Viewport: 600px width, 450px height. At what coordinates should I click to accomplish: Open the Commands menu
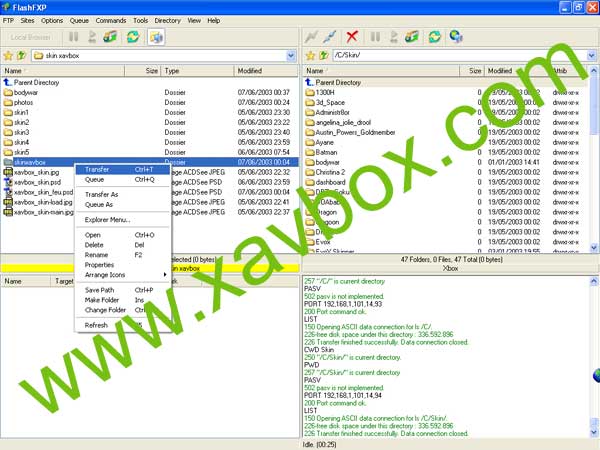tap(111, 21)
